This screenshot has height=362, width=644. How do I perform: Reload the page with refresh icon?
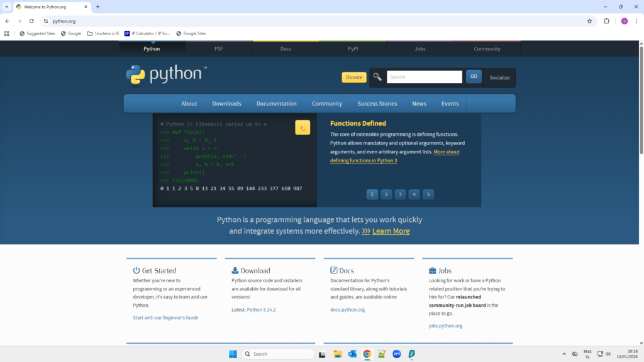[31, 21]
